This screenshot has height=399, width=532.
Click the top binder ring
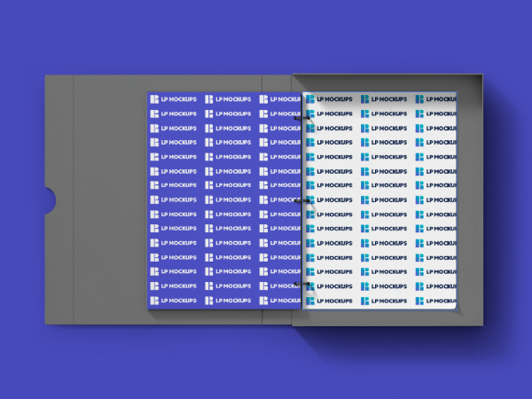click(301, 117)
